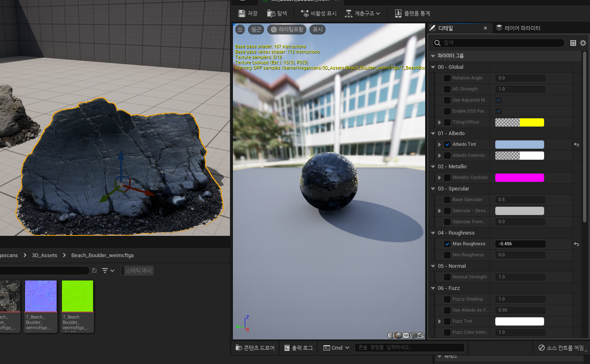Click the 라이팅포함 lit mode button
The image size is (590, 364).
287,29
